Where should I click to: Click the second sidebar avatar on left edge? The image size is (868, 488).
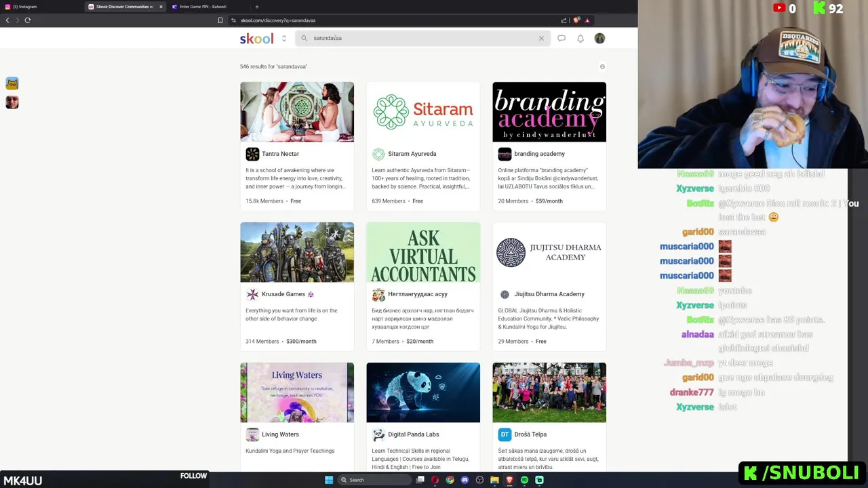[x=12, y=102]
